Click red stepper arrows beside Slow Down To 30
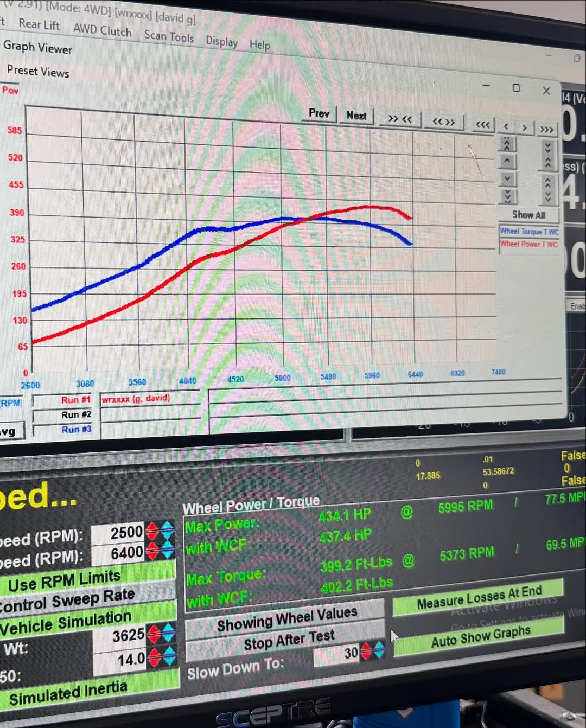This screenshot has width=586, height=728. click(366, 651)
